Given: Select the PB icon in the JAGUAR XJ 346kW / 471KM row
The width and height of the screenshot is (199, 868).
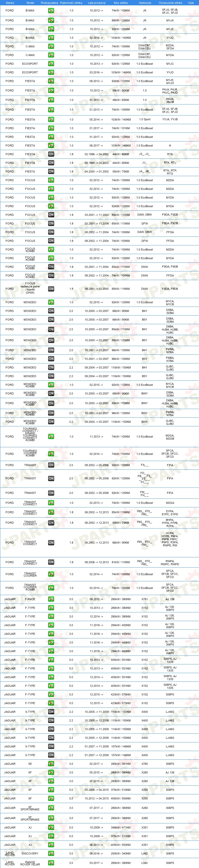Looking at the screenshot, I should click(x=51, y=827).
